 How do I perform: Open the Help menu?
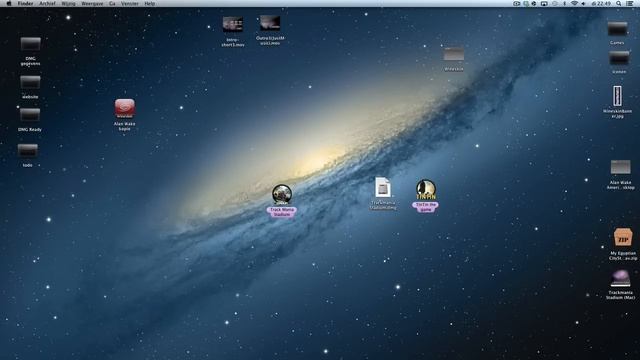[x=150, y=3]
